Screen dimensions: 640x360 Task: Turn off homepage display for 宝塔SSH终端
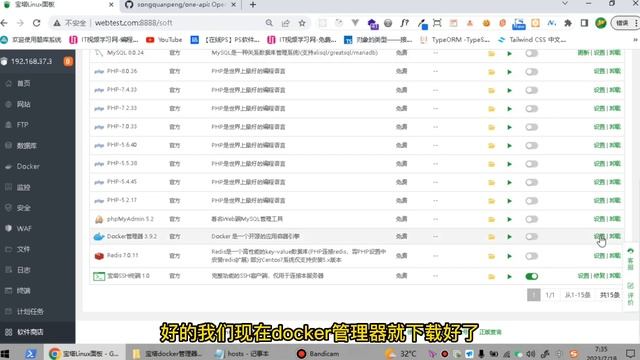tap(531, 277)
